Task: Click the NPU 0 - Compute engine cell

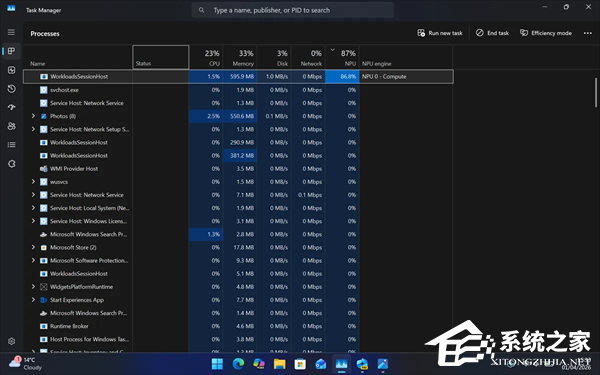Action: point(406,77)
